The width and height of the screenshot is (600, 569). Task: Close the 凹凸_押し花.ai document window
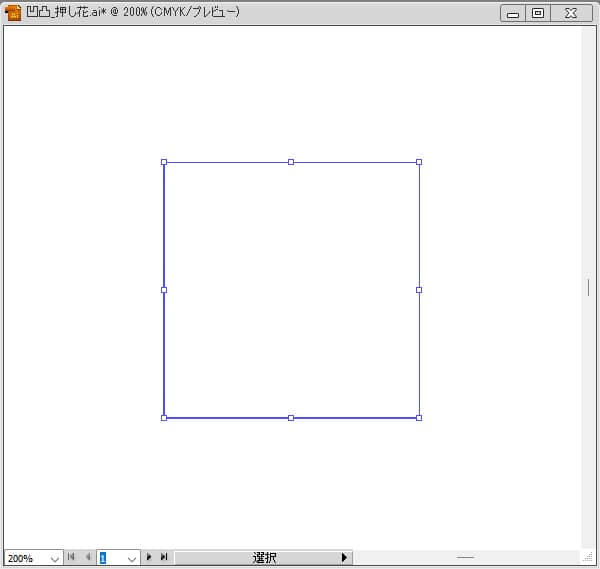pos(570,13)
